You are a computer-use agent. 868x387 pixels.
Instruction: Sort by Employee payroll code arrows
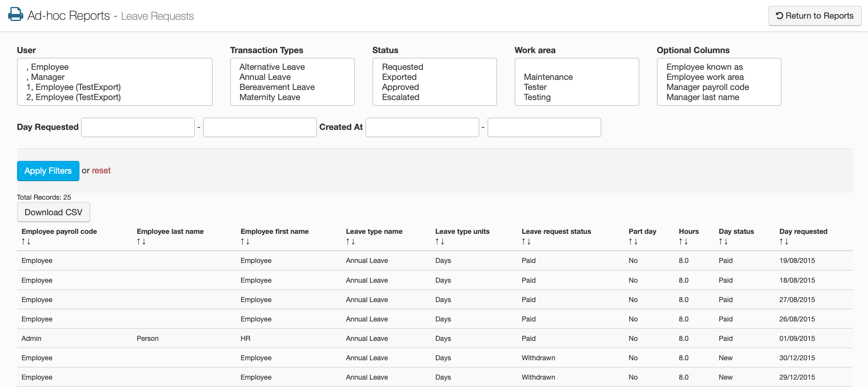pos(26,242)
